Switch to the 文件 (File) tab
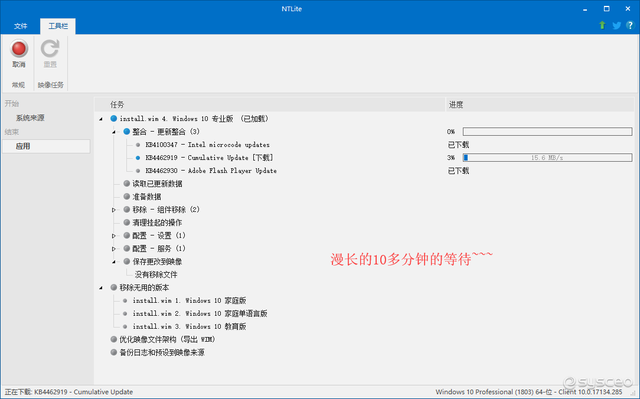The image size is (640, 399). [x=20, y=26]
